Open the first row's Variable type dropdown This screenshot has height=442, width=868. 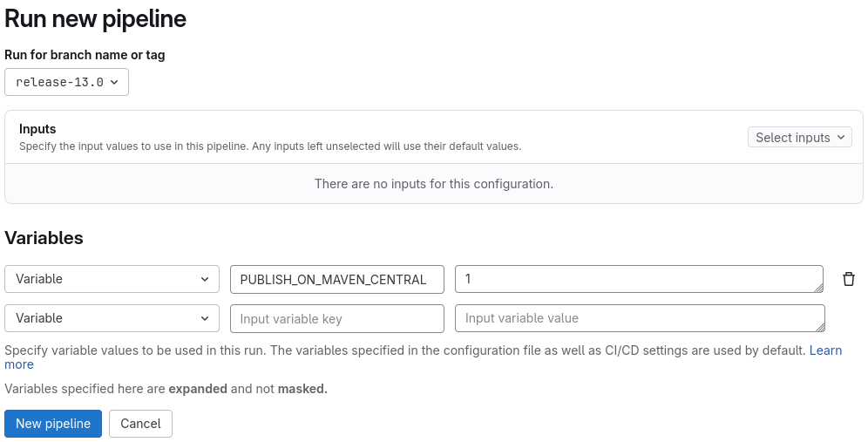112,279
